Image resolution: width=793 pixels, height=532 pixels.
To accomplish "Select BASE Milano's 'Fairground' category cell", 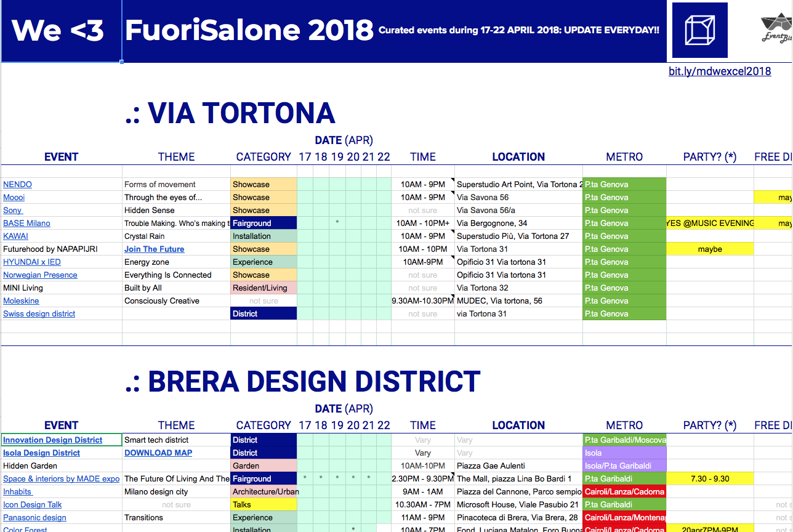I will click(264, 223).
